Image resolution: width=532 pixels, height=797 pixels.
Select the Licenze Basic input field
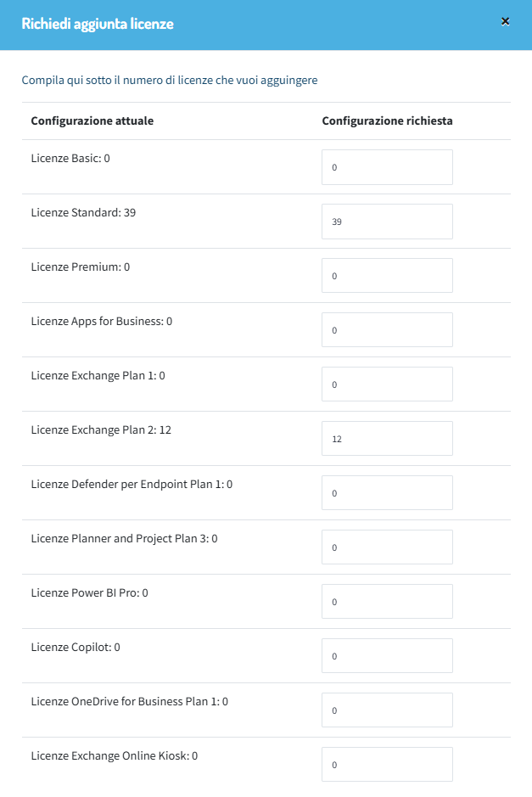click(386, 166)
